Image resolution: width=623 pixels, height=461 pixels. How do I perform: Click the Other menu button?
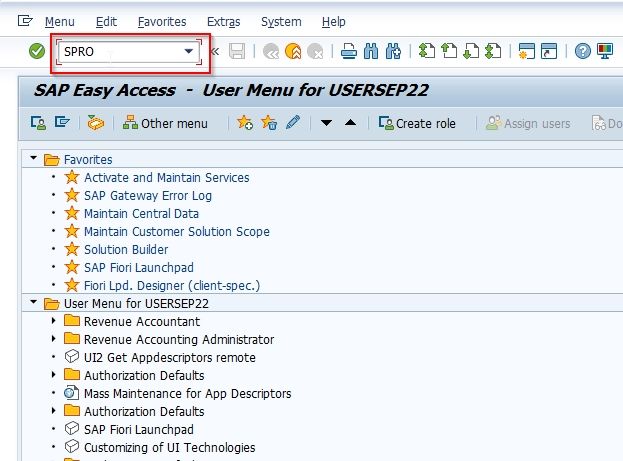[x=165, y=123]
